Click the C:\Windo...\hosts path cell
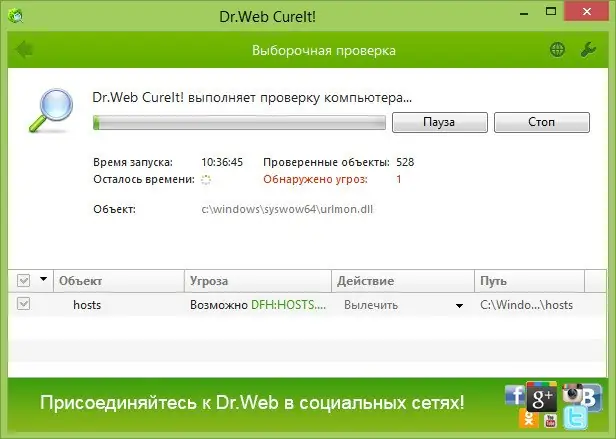This screenshot has height=439, width=616. (526, 305)
